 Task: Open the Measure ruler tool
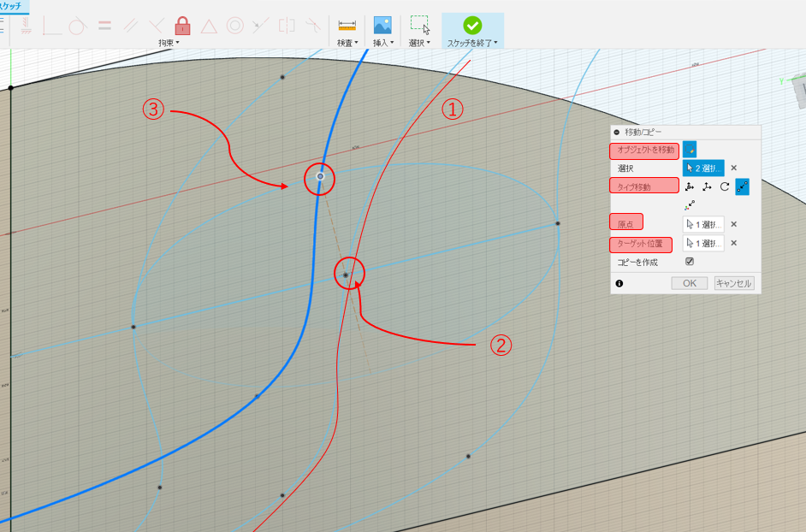347,25
